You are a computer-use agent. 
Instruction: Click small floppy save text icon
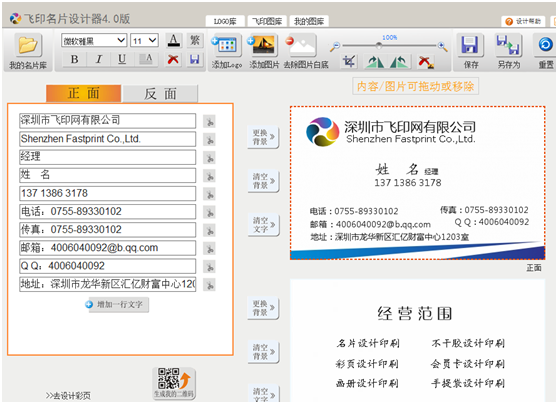point(195,59)
